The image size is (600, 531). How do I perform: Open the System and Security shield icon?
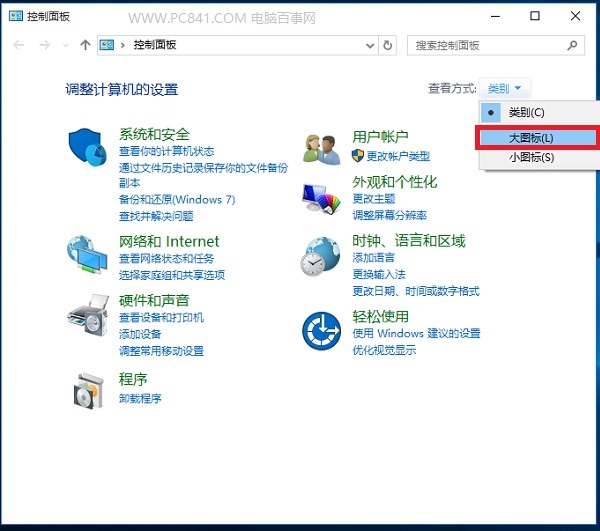point(87,148)
